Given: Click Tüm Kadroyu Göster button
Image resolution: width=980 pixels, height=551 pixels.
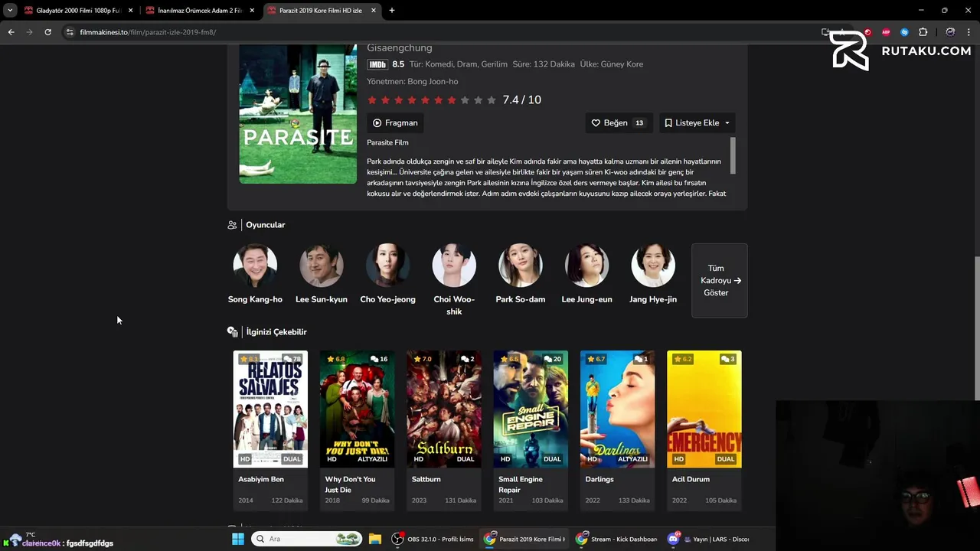Looking at the screenshot, I should [x=720, y=280].
